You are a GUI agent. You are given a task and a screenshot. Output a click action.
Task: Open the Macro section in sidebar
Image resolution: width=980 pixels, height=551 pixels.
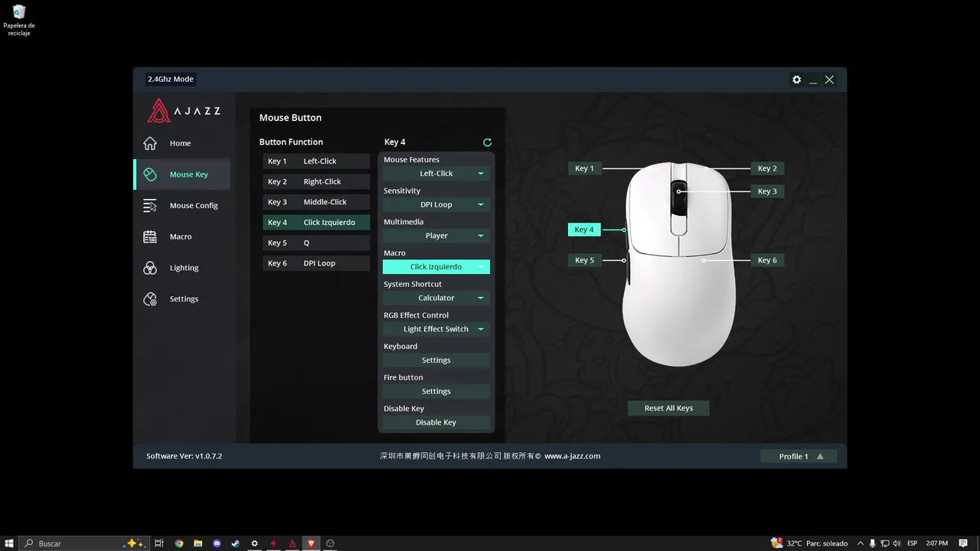point(181,237)
